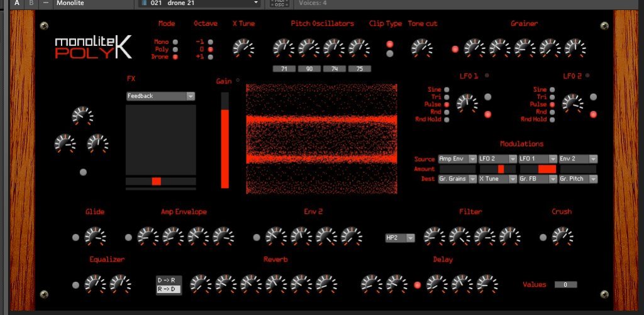This screenshot has height=315, width=644.
Task: Open the Filter type dropdown showing HP2
Action: (401, 238)
